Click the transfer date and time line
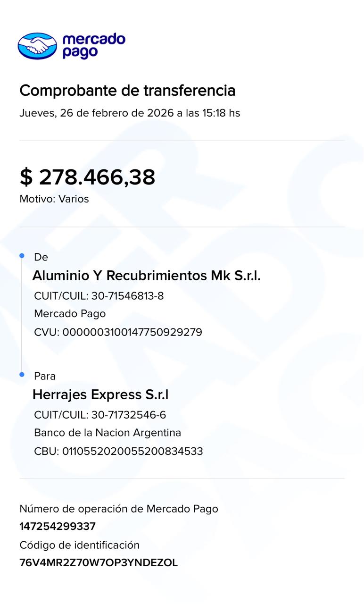Image resolution: width=364 pixels, height=604 pixels. 130,113
